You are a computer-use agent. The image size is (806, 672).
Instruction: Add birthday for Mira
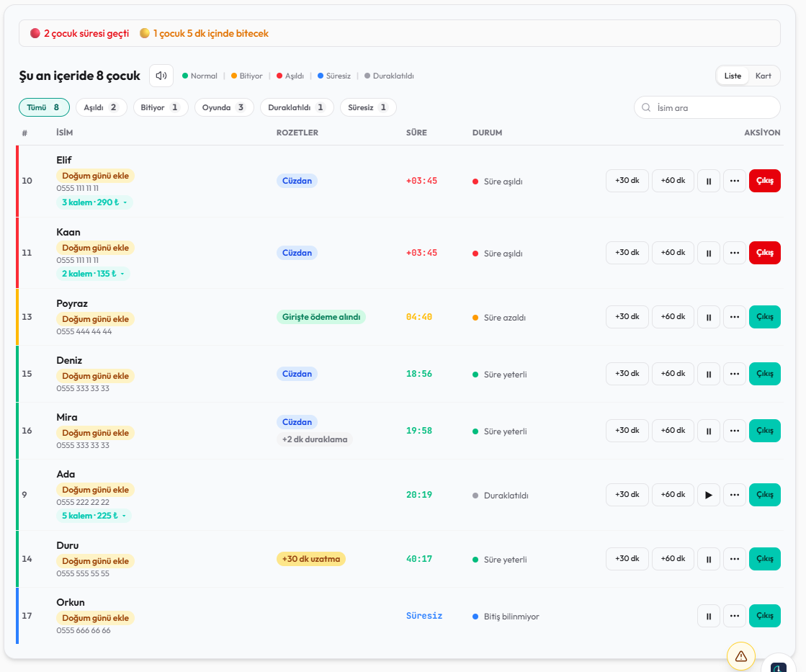[96, 433]
